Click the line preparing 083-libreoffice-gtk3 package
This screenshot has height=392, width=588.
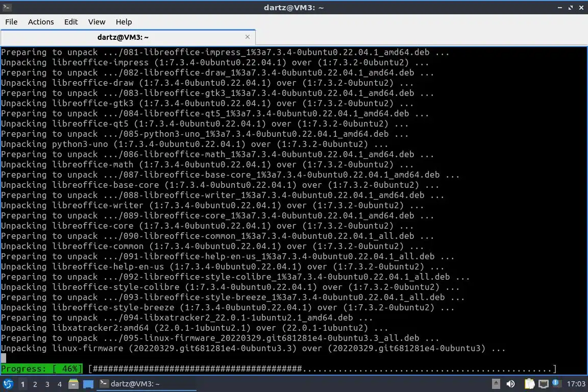point(217,93)
